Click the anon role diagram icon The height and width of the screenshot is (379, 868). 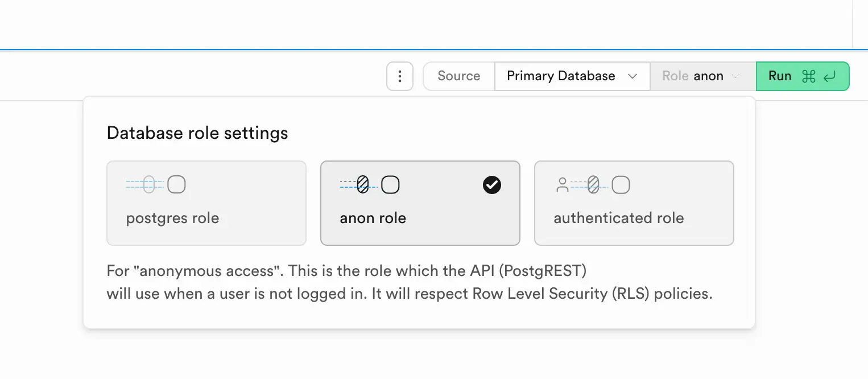[370, 185]
